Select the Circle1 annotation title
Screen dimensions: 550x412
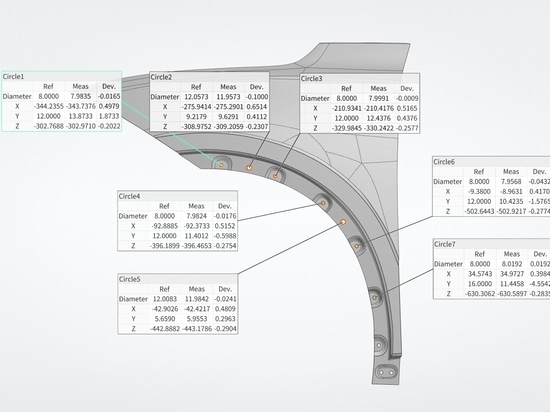coord(13,76)
